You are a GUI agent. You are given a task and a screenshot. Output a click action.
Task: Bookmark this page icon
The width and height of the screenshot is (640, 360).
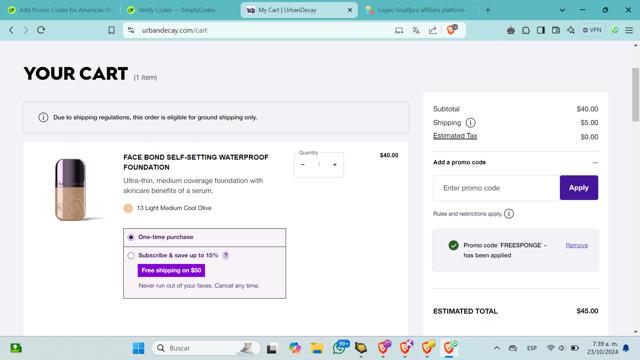click(111, 30)
